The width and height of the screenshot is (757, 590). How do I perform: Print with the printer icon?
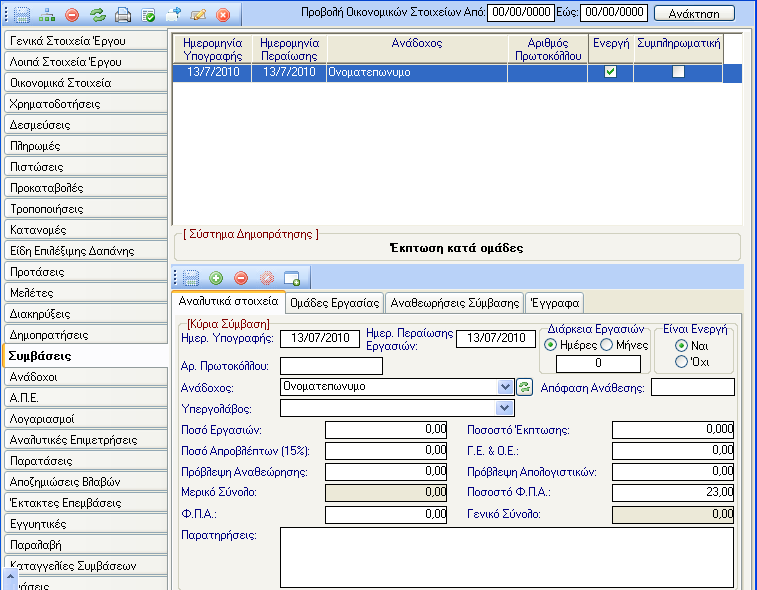tap(123, 15)
